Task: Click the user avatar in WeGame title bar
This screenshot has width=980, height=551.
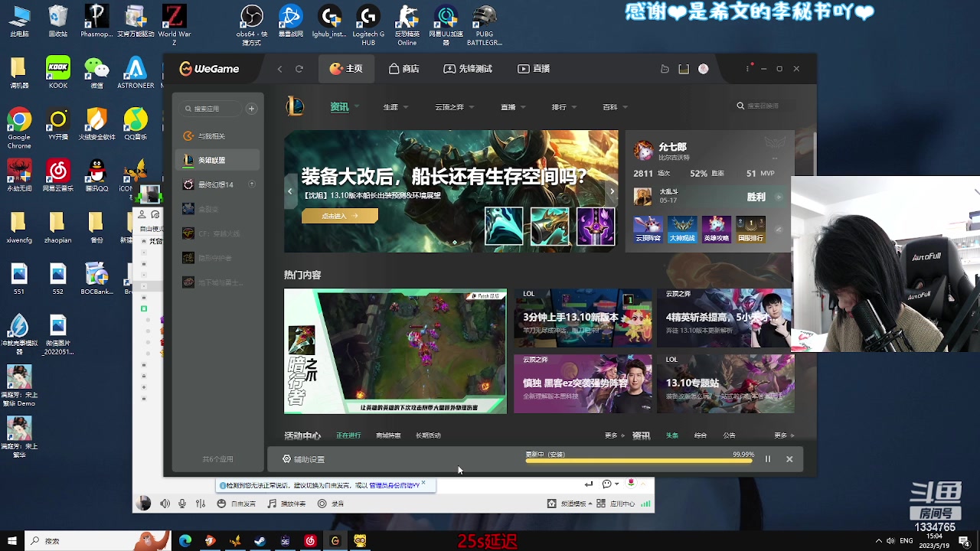Action: [x=703, y=69]
